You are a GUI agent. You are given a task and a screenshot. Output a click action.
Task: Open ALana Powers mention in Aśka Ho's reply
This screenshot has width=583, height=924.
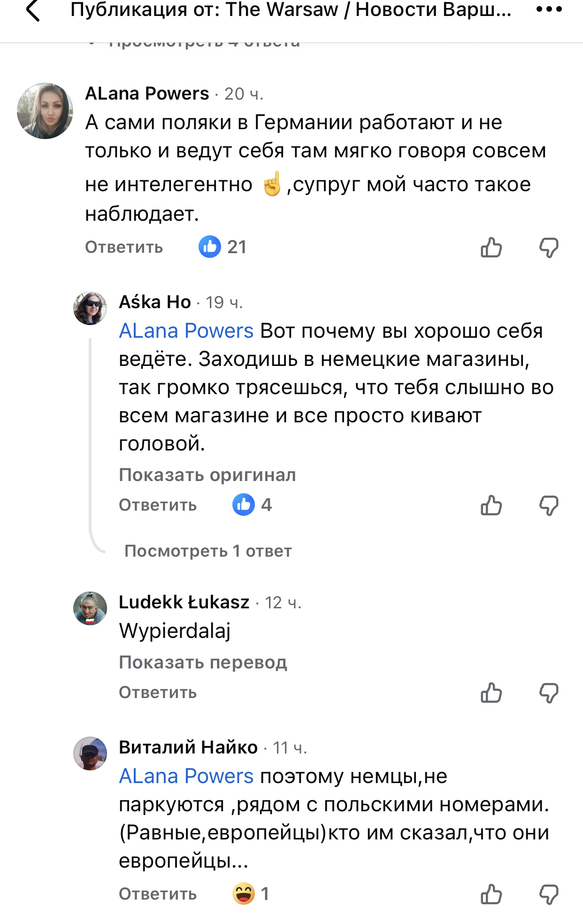(186, 331)
